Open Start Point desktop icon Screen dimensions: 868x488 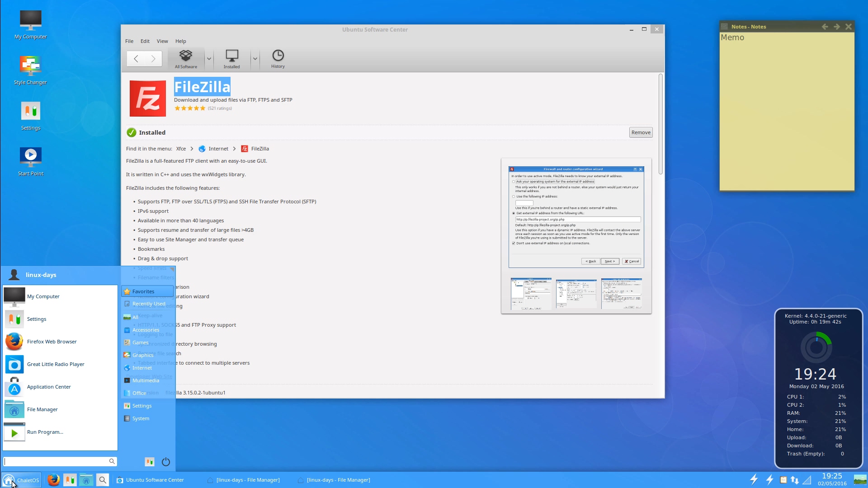(x=30, y=162)
